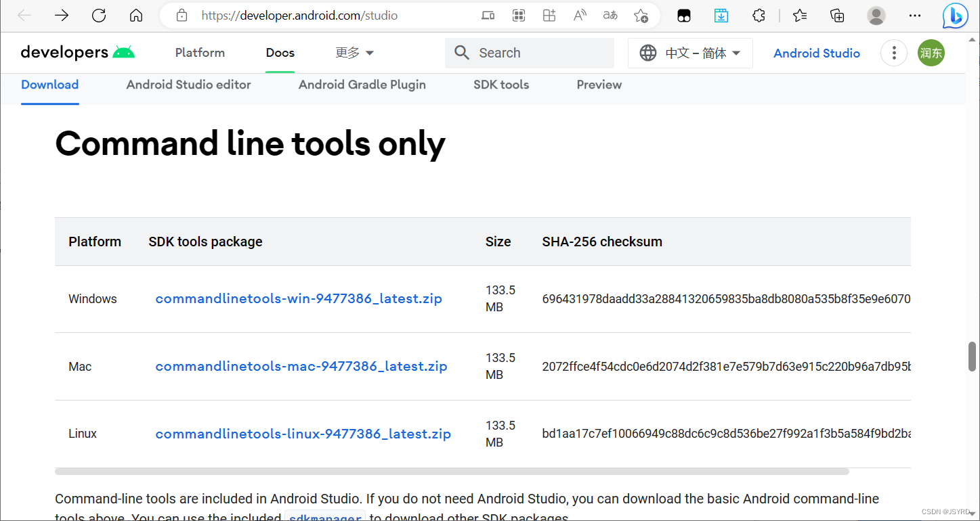Screen dimensions: 980x521
Task: Click the horizontal table scrollbar
Action: coord(452,471)
